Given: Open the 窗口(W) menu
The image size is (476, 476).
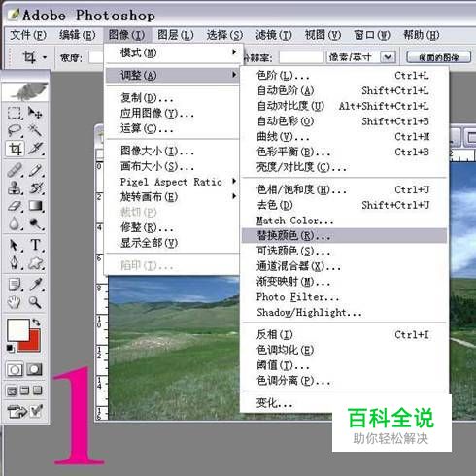Looking at the screenshot, I should [x=372, y=35].
